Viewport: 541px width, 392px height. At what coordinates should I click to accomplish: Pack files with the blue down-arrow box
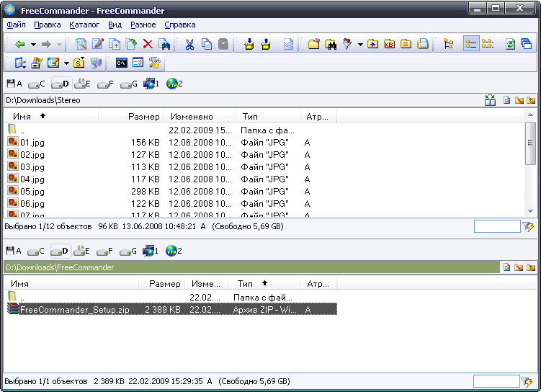pyautogui.click(x=249, y=44)
